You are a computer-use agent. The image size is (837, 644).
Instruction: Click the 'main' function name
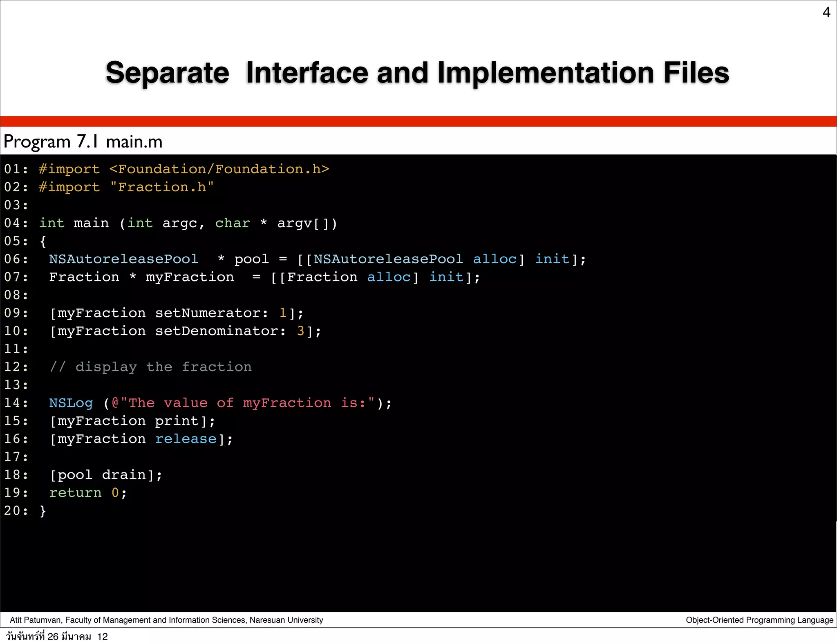tap(91, 223)
